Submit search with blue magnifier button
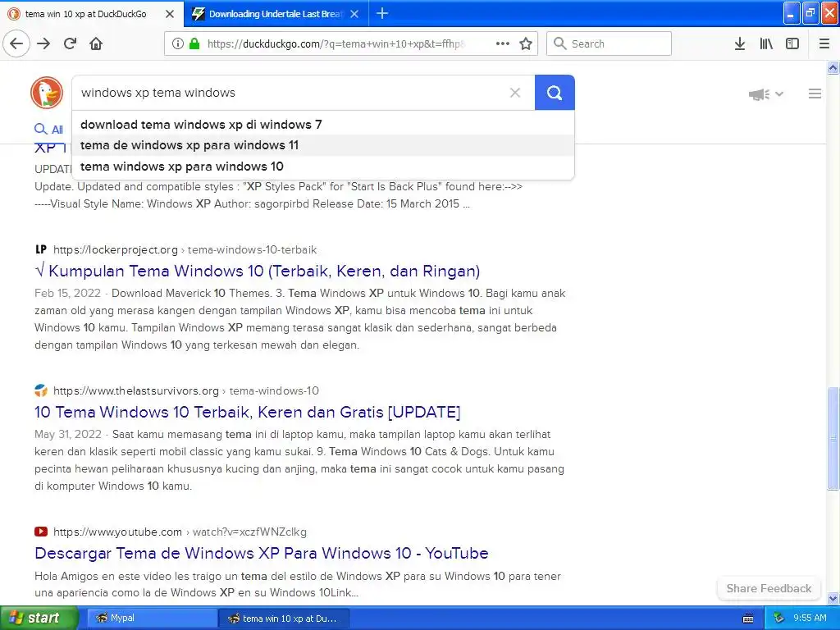 pos(555,93)
